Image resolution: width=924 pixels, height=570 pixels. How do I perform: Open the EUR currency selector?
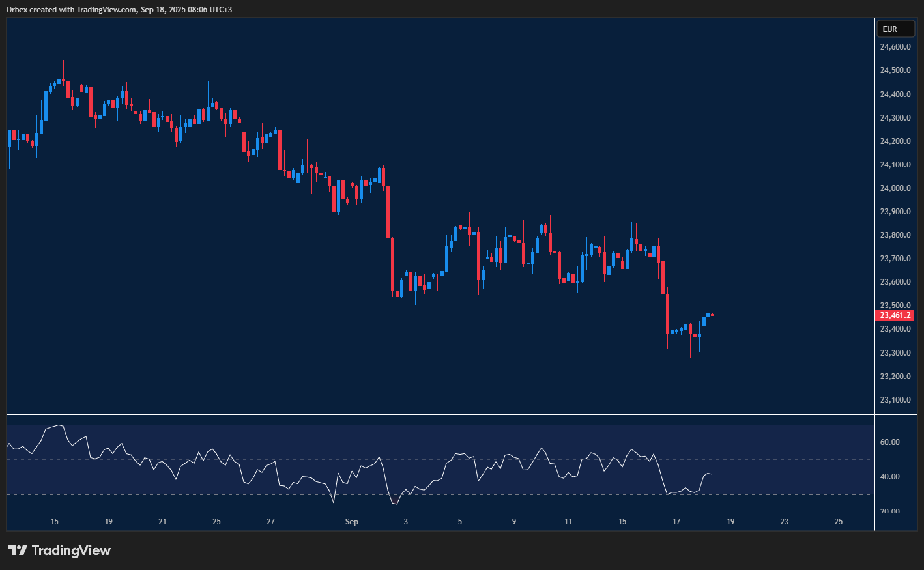coord(895,29)
